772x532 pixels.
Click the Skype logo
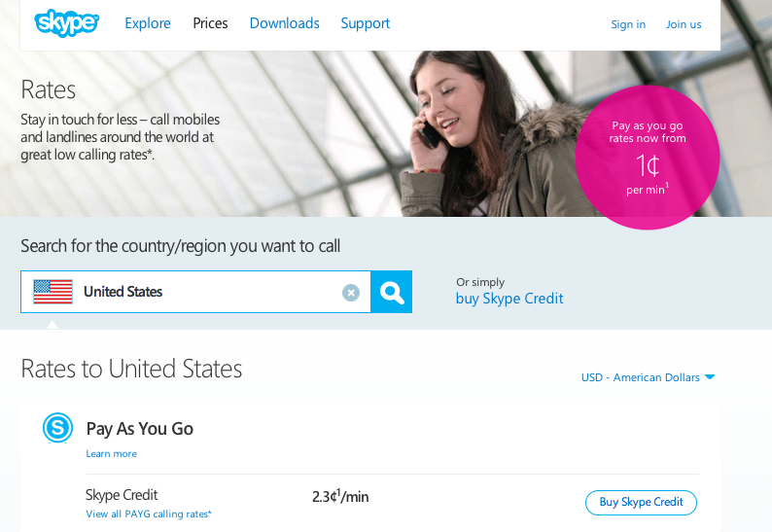(x=66, y=22)
